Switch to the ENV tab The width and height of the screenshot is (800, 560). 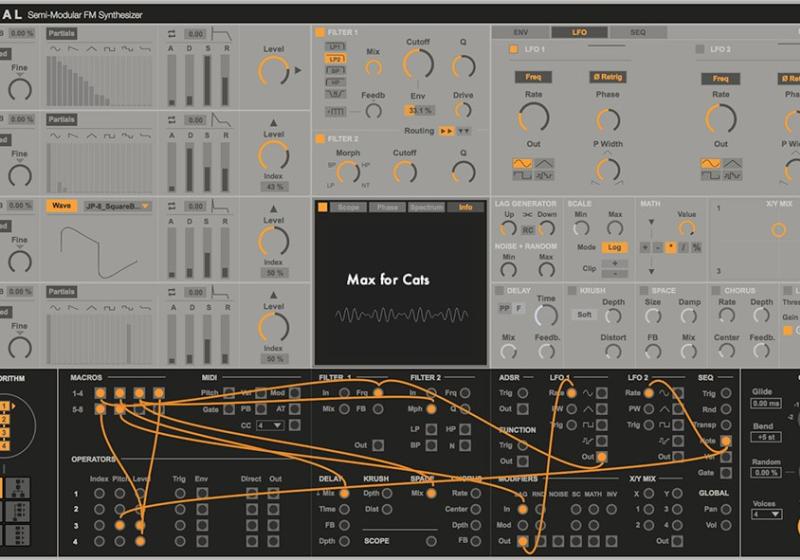pos(521,32)
